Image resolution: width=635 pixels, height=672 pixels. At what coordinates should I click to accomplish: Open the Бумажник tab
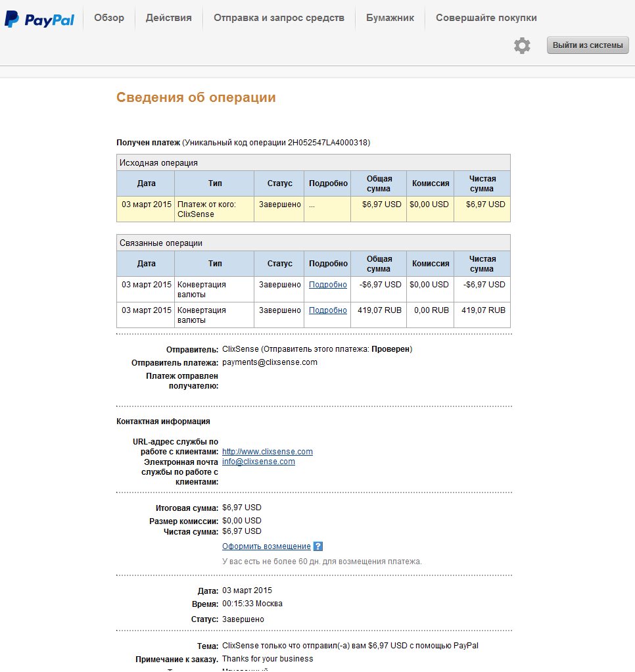click(390, 18)
